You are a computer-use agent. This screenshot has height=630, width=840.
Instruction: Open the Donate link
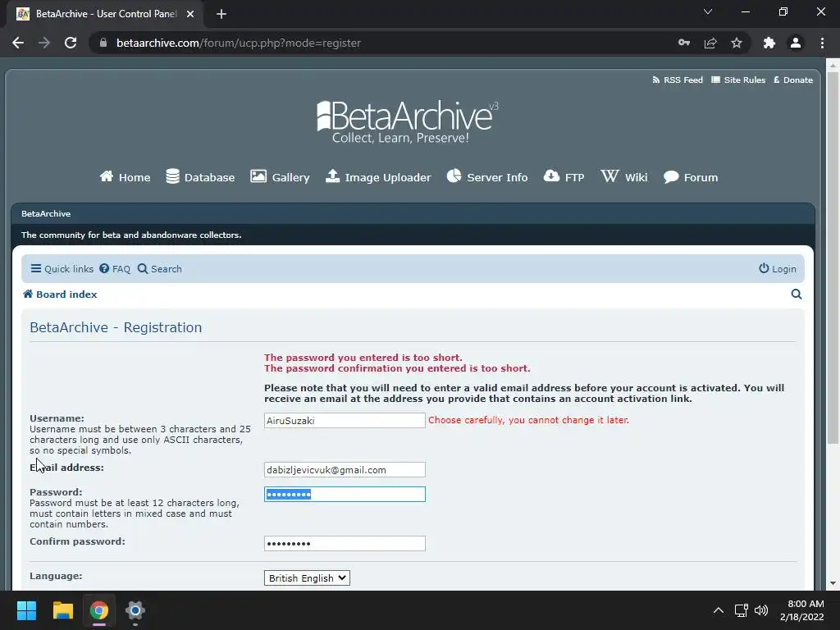tap(793, 80)
